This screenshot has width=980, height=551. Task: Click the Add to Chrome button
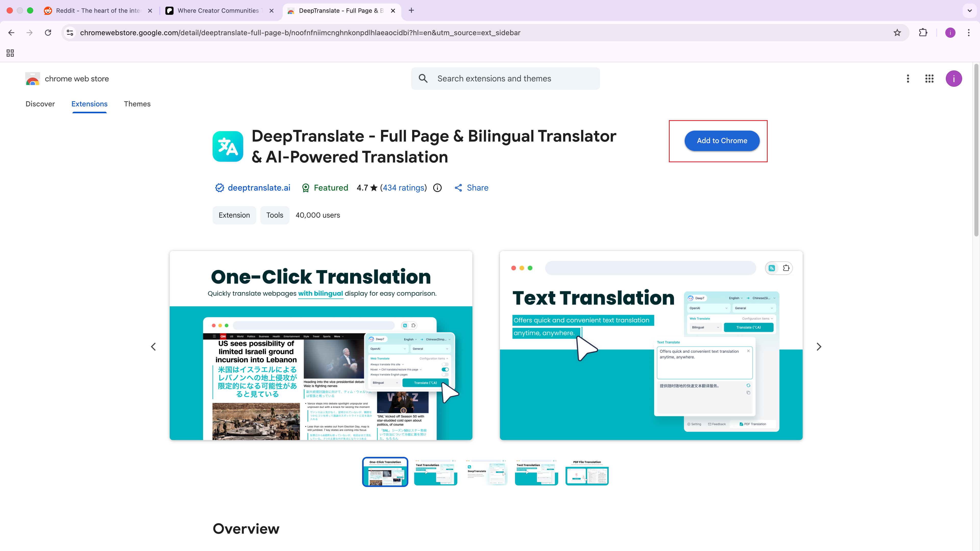point(722,141)
